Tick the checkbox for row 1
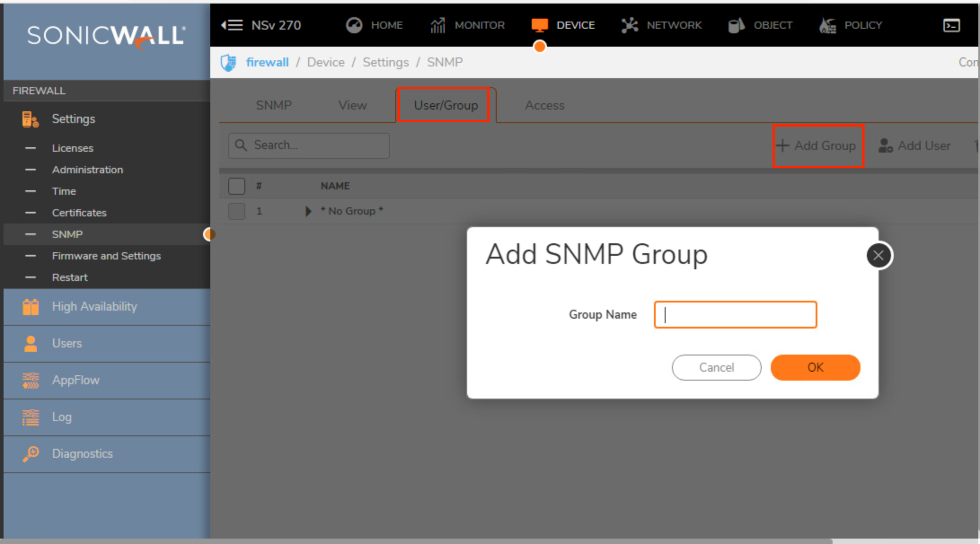This screenshot has width=980, height=544. pos(237,211)
